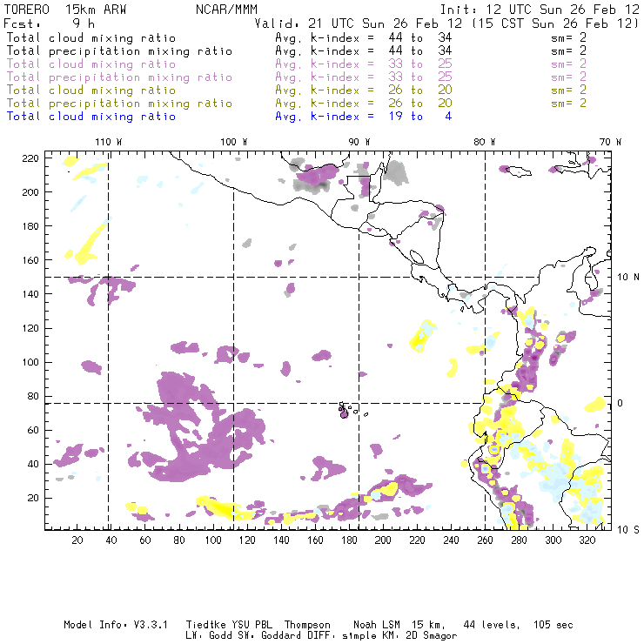The image size is (644, 644).
Task: Select olive "26 to 20" in the precipitation mixing row
Action: (420, 103)
